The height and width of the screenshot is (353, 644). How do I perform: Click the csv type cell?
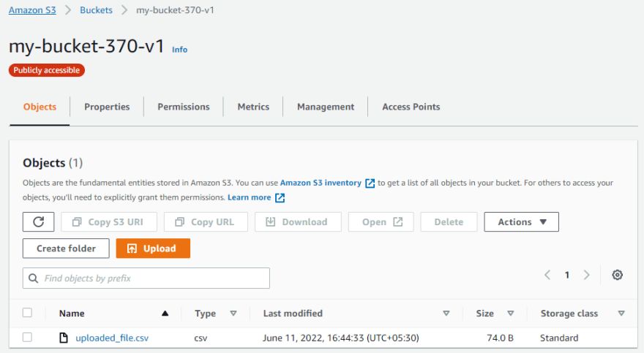201,338
